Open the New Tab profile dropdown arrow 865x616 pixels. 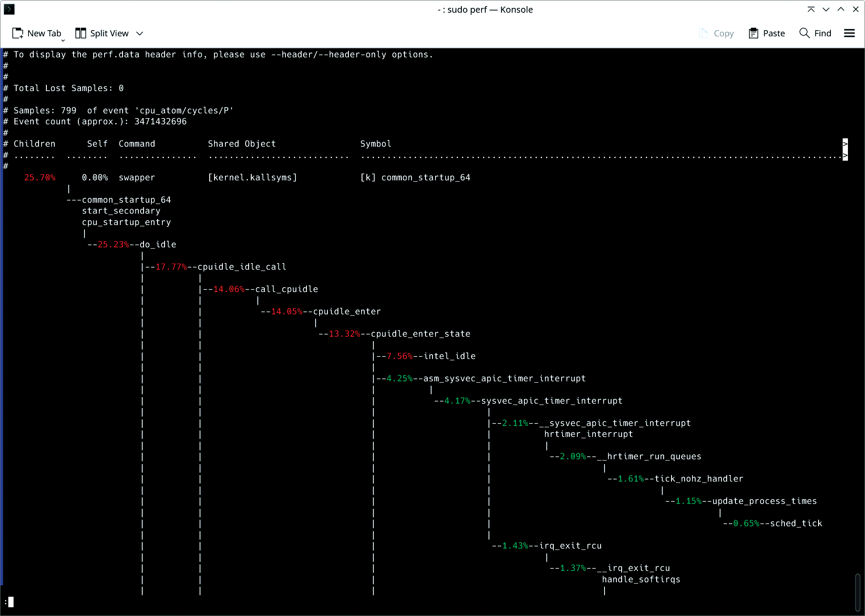tap(63, 40)
